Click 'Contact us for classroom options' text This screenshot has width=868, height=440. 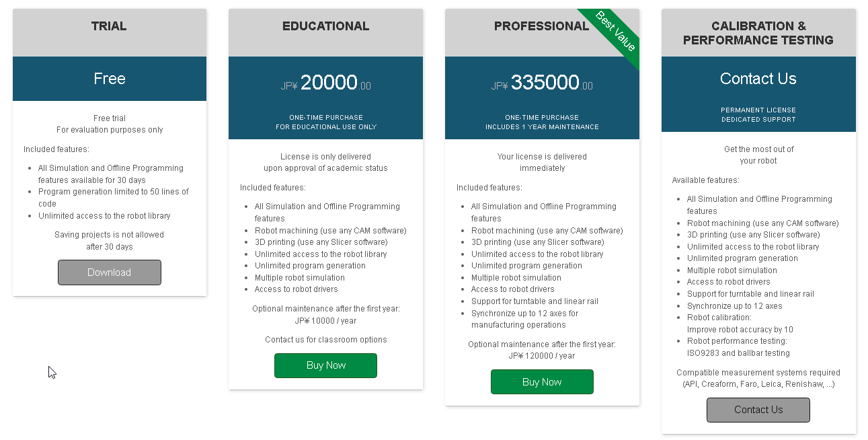pos(325,340)
